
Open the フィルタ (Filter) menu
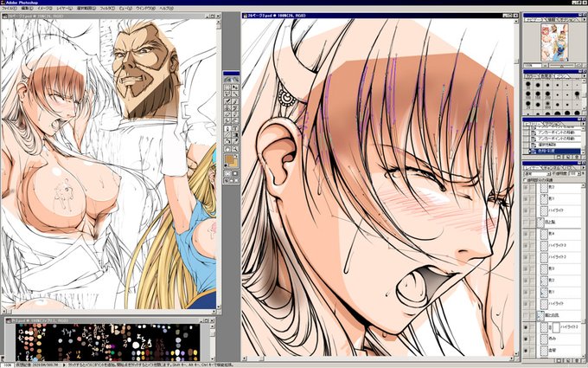107,8
